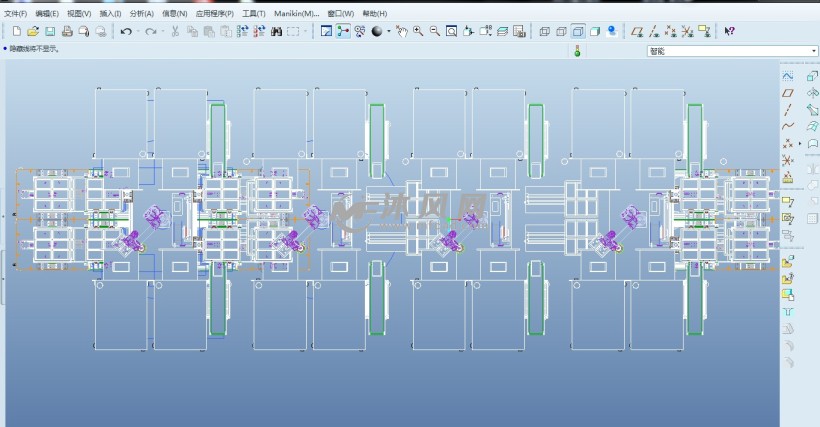This screenshot has height=427, width=820.
Task: Expand the selection box tool dropdown arrow
Action: (x=305, y=32)
